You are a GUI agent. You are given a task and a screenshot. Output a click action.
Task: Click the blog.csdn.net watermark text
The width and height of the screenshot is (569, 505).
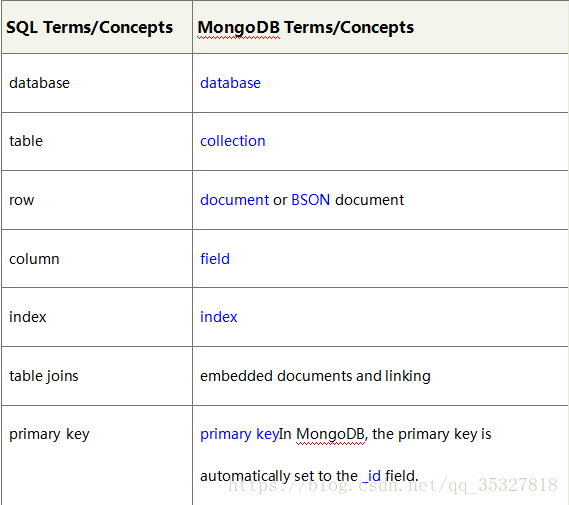click(x=393, y=485)
